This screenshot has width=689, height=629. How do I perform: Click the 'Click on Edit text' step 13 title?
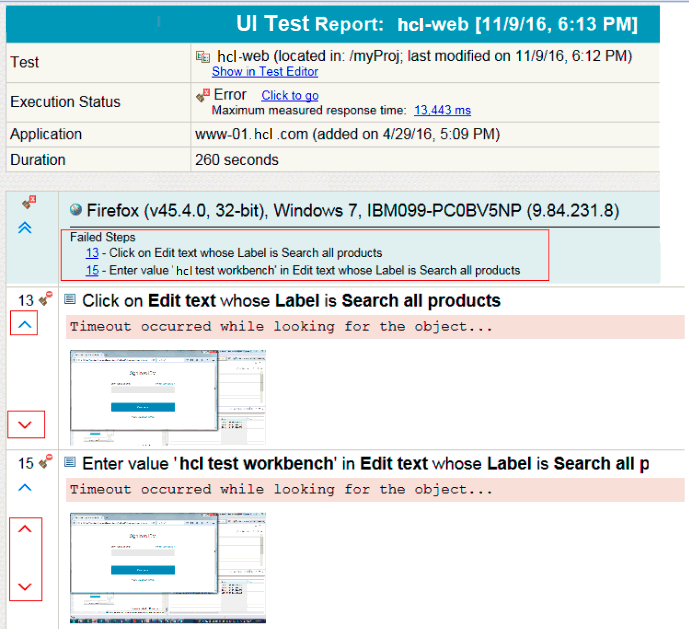[x=291, y=301]
